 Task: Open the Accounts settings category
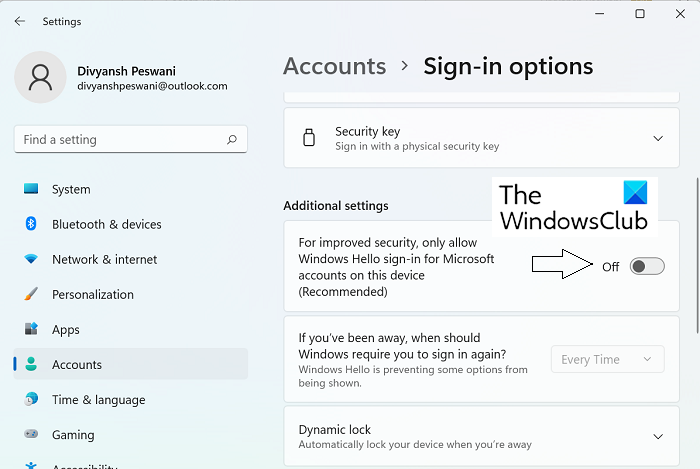(77, 364)
